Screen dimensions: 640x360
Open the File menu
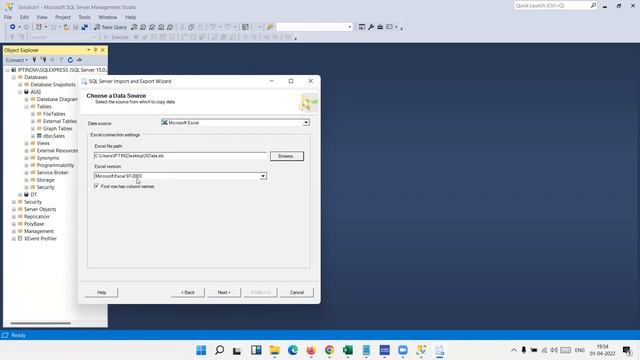[8, 17]
